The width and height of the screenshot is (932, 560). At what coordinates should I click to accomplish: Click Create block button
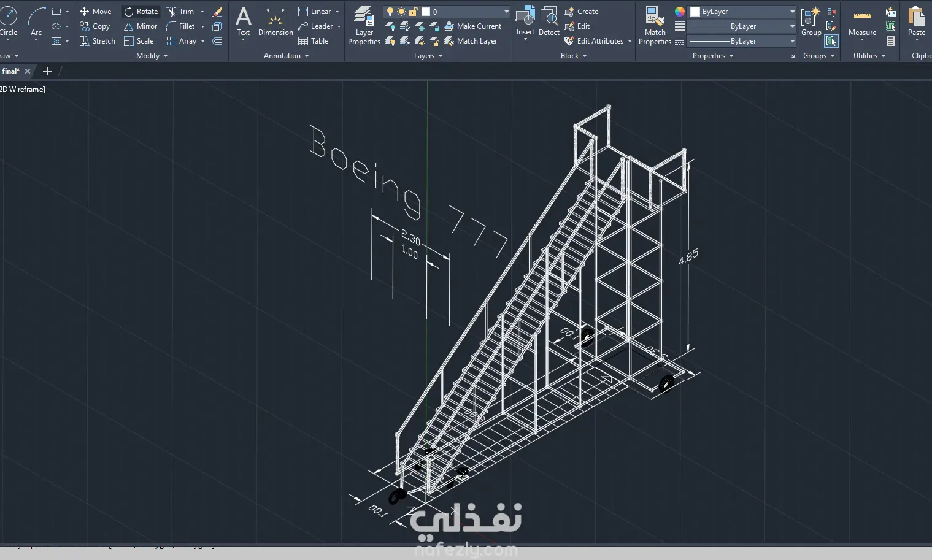click(x=581, y=12)
